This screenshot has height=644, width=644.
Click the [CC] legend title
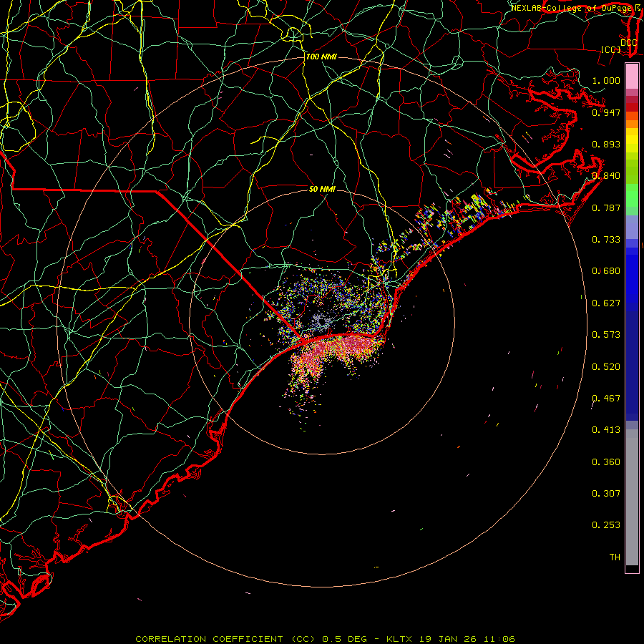coord(611,49)
